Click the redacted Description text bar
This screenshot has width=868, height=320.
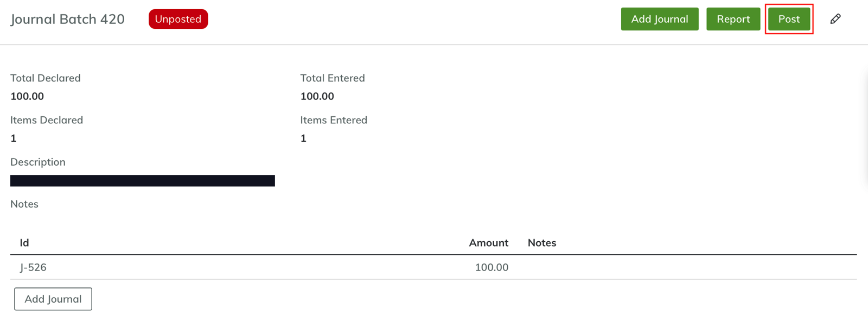coord(142,180)
